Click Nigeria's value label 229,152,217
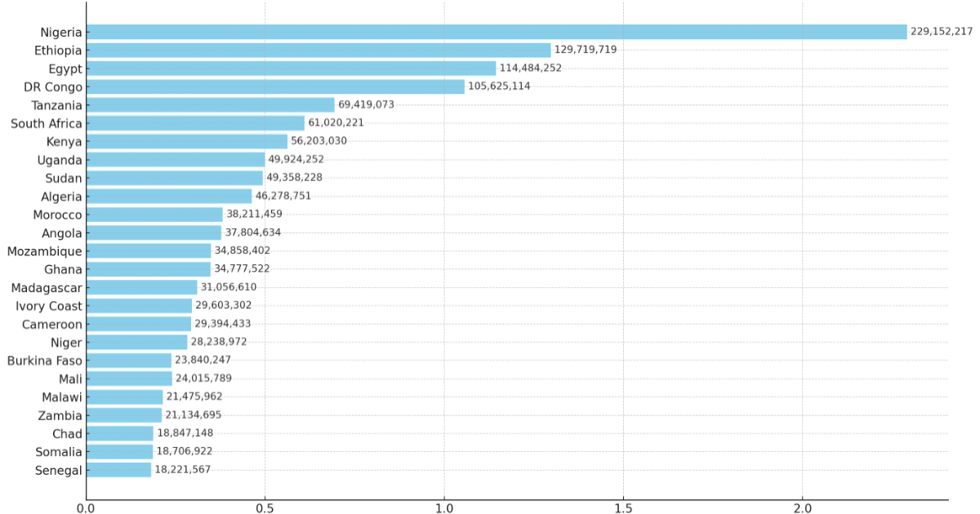 [942, 32]
